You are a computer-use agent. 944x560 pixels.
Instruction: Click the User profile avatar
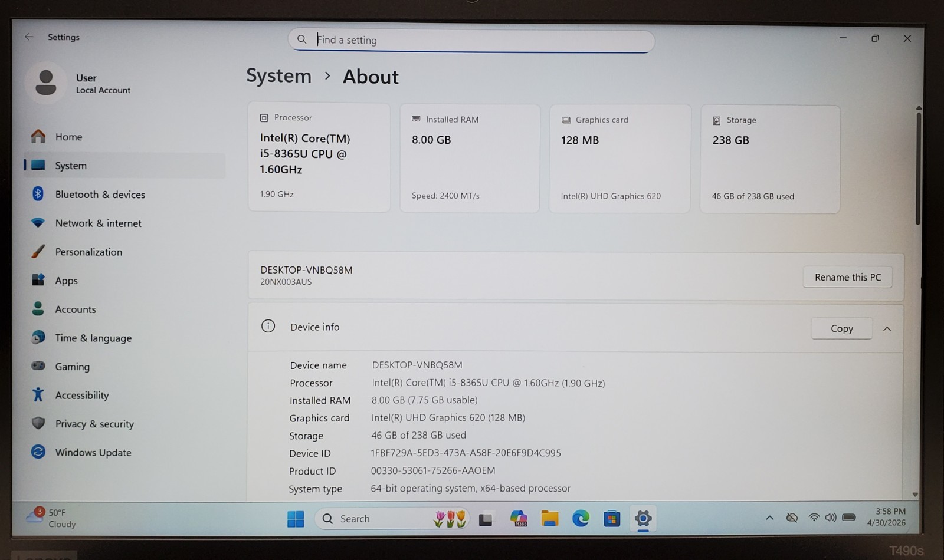[x=46, y=83]
